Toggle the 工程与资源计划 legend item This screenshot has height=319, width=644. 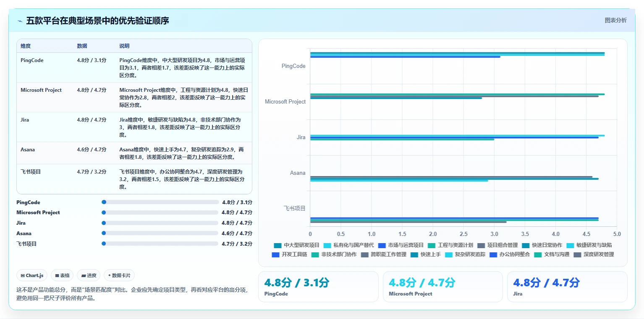[x=450, y=245]
